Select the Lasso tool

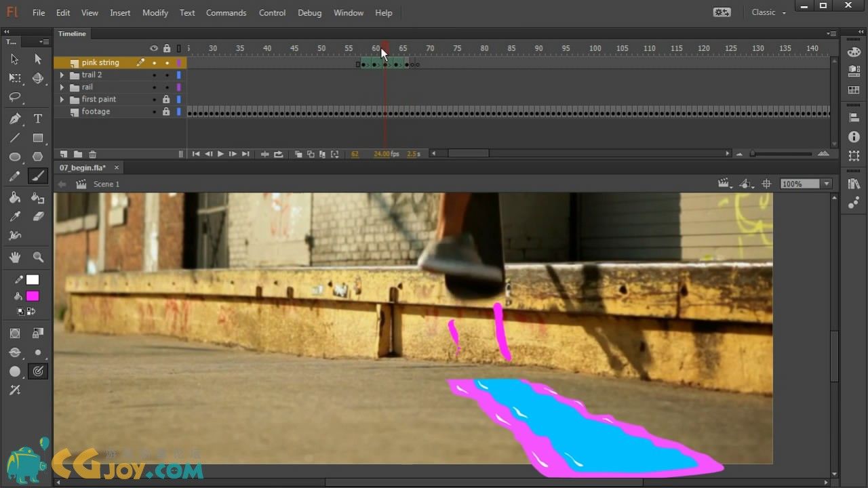pos(14,98)
